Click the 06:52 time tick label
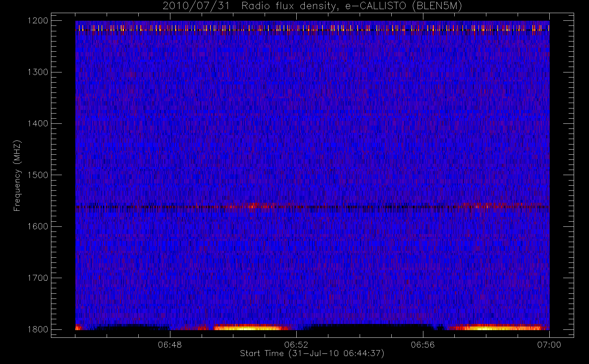Viewport: 589px width, 364px height. [x=296, y=345]
